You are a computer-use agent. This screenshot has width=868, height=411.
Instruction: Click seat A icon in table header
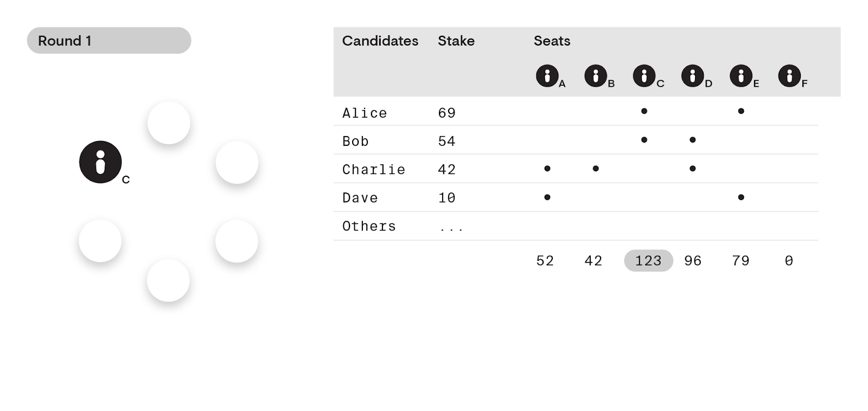pos(547,76)
